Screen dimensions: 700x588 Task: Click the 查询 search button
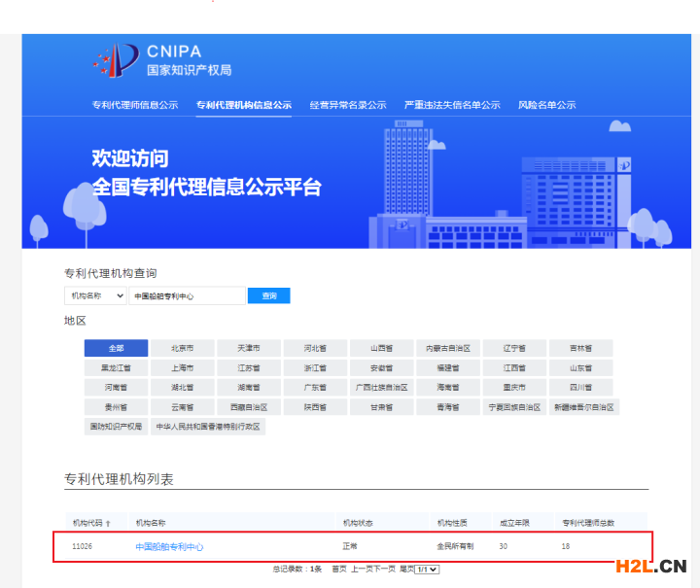point(268,295)
